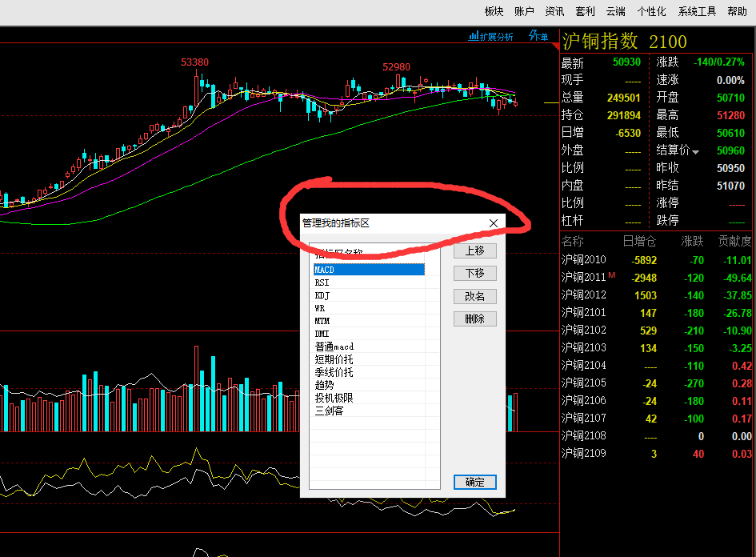The image size is (756, 557).
Task: Open the 帮助 menu
Action: click(737, 11)
